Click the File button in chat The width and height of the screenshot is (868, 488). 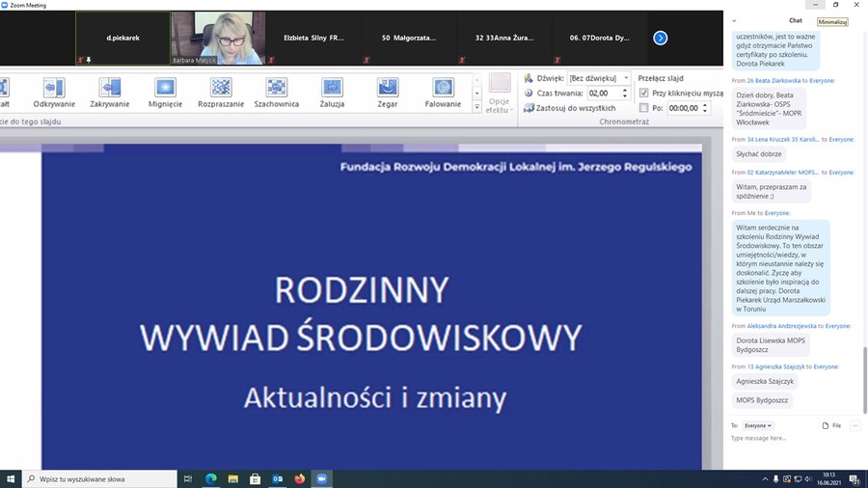pos(831,425)
